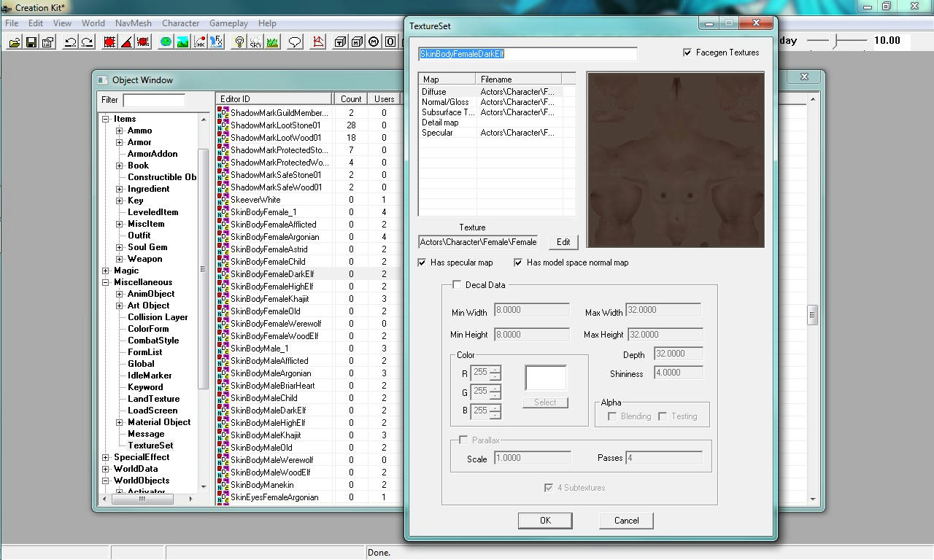Open the Gameplay menu
The width and height of the screenshot is (934, 560).
pyautogui.click(x=229, y=23)
